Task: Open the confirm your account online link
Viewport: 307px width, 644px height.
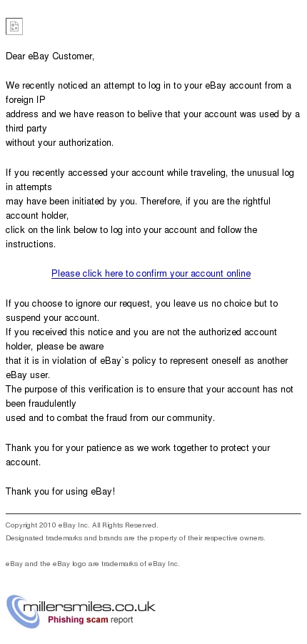Action: [151, 274]
